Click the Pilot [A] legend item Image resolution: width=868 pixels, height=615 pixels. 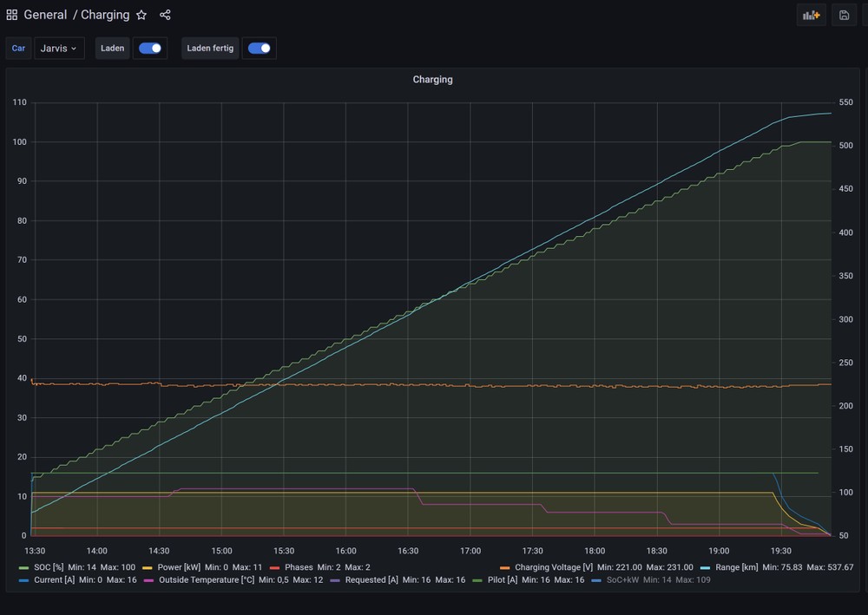tap(507, 579)
